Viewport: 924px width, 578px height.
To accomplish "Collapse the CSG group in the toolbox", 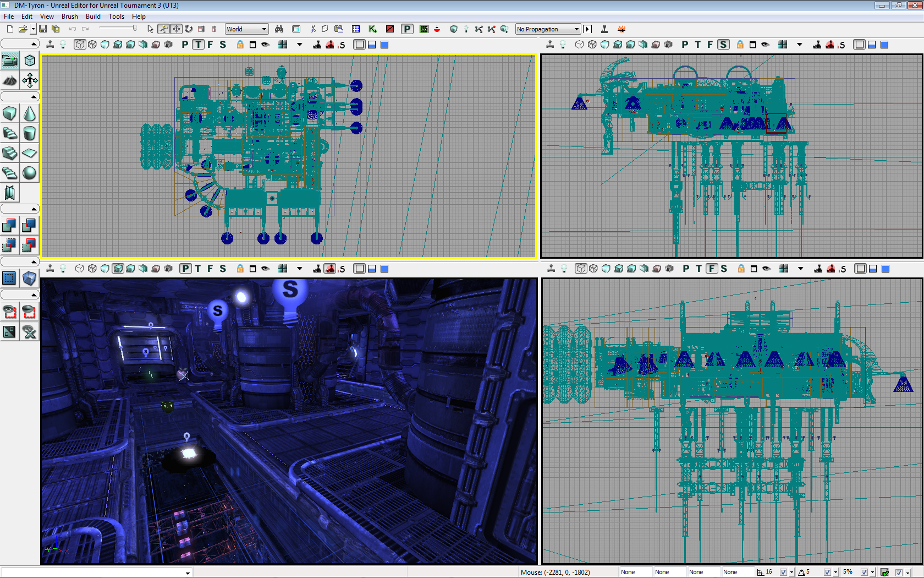I will (20, 209).
